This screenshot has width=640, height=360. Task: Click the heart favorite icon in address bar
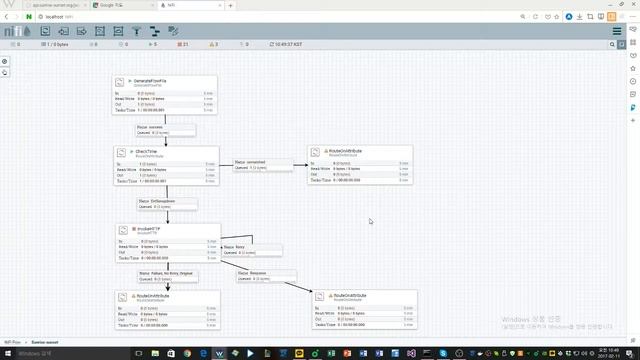(548, 17)
